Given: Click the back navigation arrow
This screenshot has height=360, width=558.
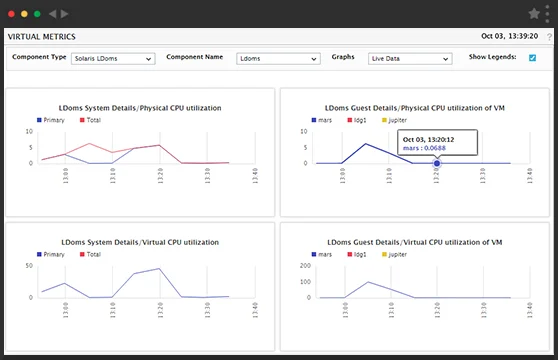Looking at the screenshot, I should pos(53,14).
